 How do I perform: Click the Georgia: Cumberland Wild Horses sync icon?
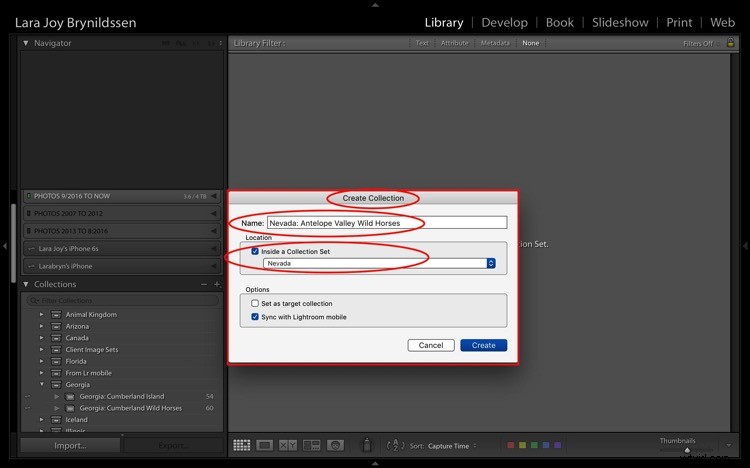coord(27,408)
